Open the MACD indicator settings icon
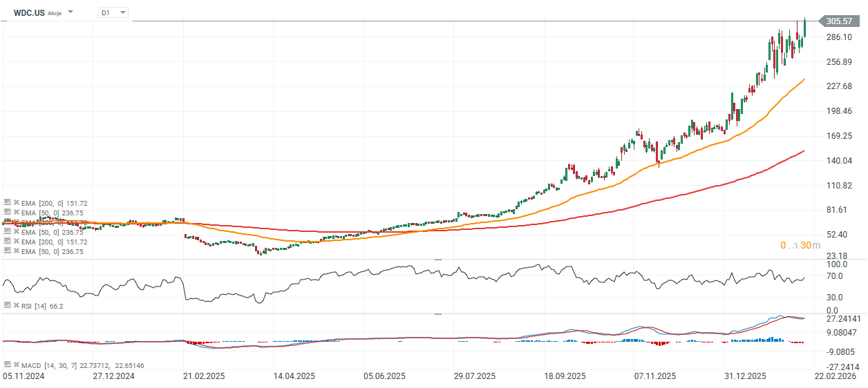Viewport: 868px width, 388px height. (7, 365)
